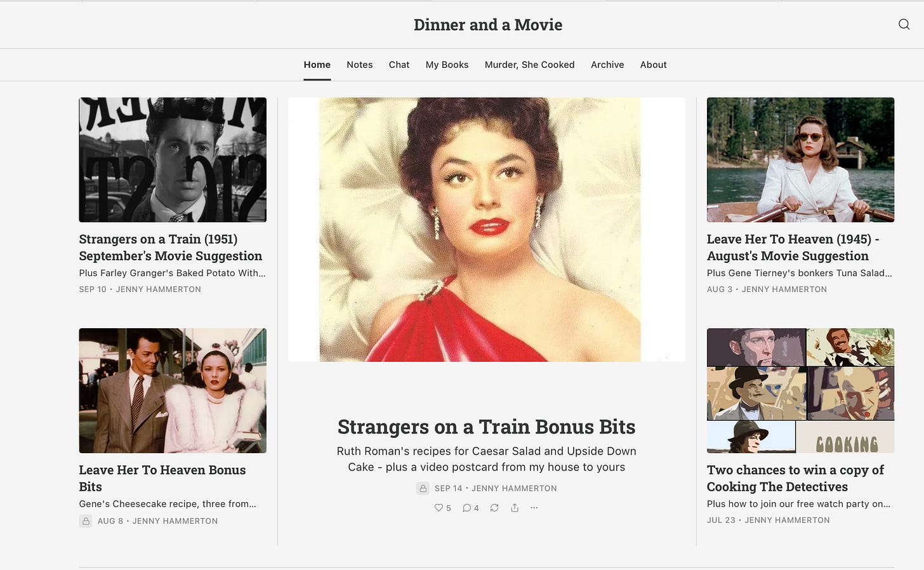Click the JUL 23 Jenny Hammerton byline
This screenshot has width=924, height=570.
pyautogui.click(x=769, y=520)
